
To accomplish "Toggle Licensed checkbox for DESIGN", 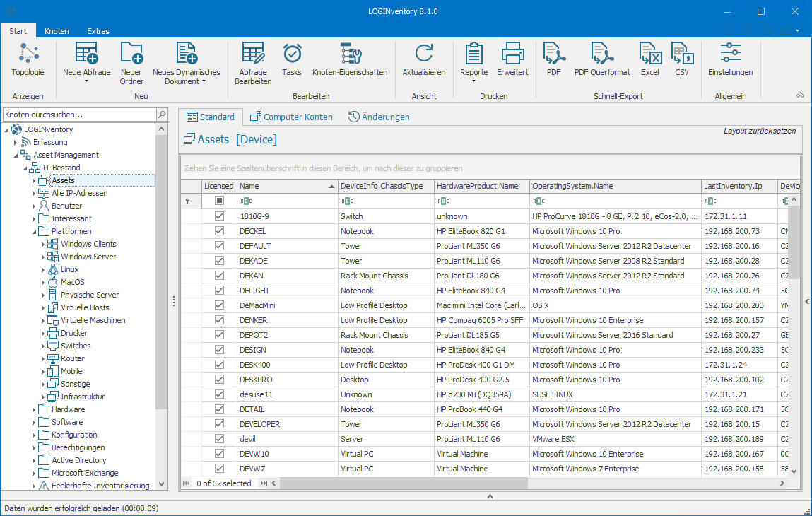I will [220, 350].
